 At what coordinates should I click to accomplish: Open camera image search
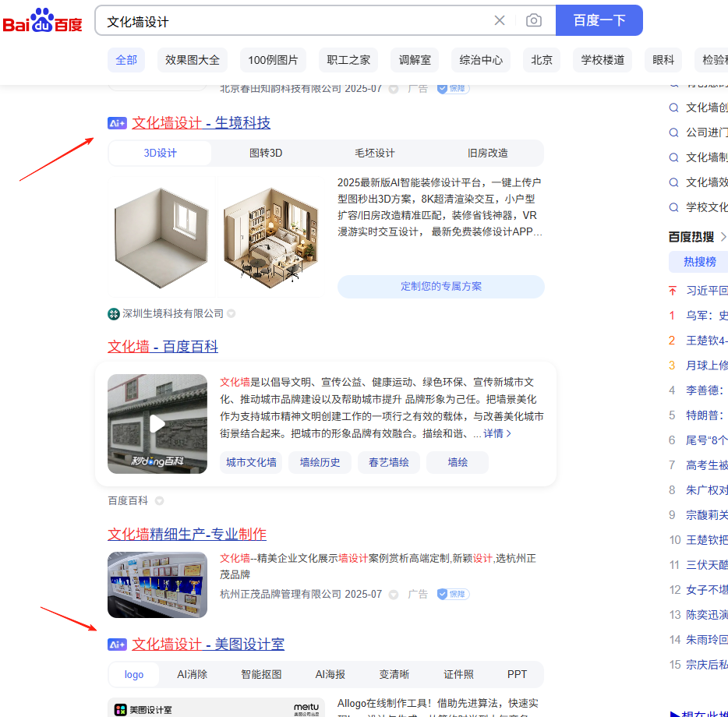click(x=533, y=20)
